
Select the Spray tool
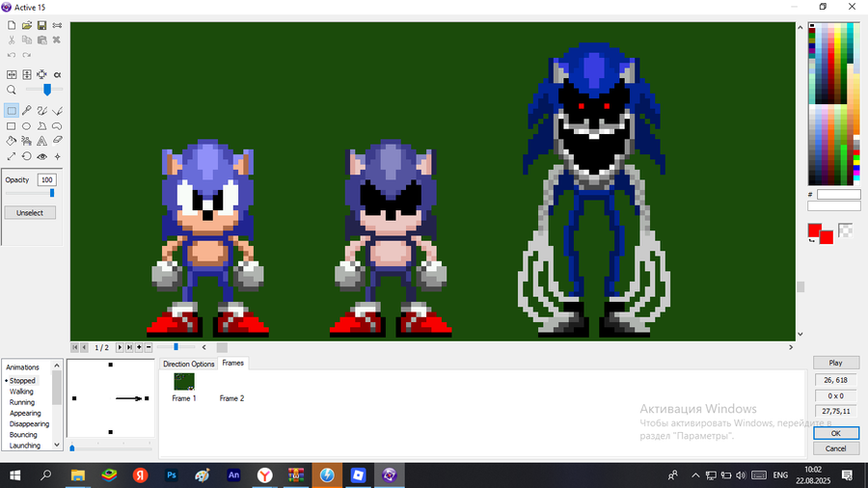point(27,141)
